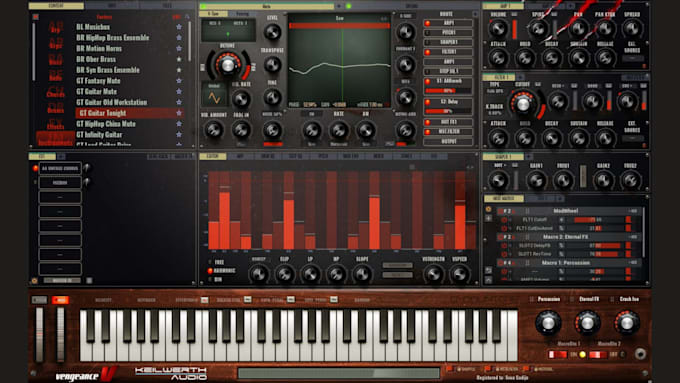Select the Bin mode radio button
Image resolution: width=680 pixels, height=383 pixels.
(210, 279)
